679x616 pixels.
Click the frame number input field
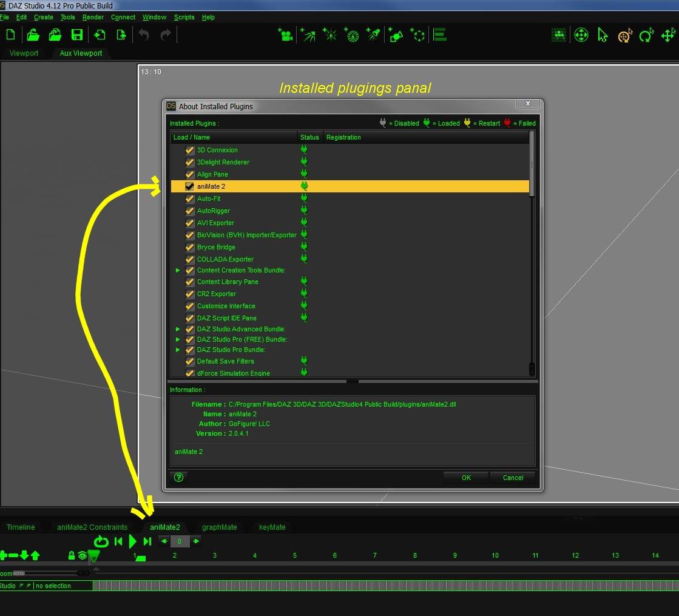point(180,541)
